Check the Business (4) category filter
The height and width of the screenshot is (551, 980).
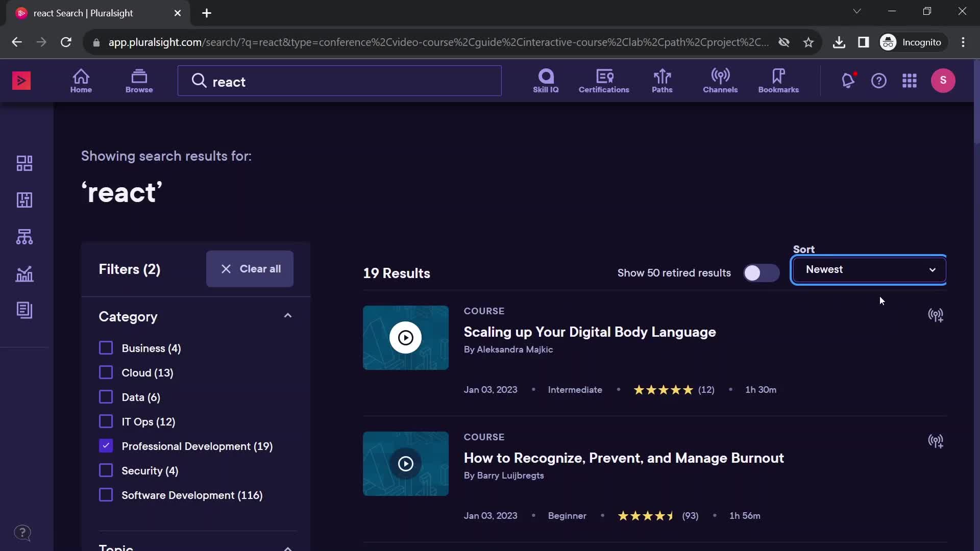(x=106, y=348)
